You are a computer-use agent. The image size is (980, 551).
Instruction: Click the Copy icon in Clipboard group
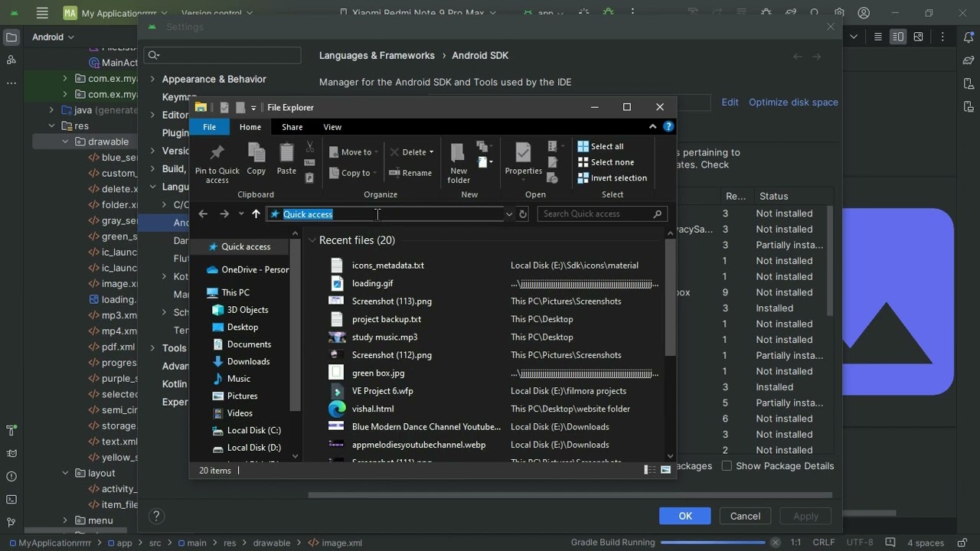[x=256, y=159]
